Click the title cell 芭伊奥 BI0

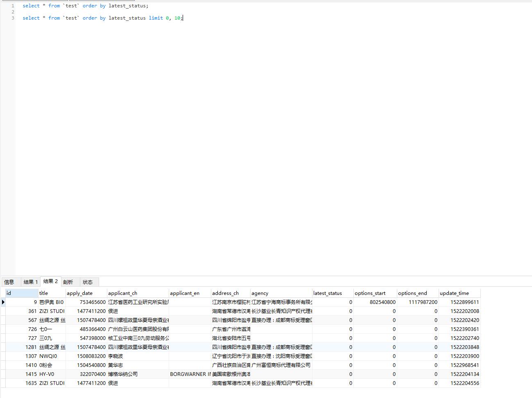[x=52, y=302]
